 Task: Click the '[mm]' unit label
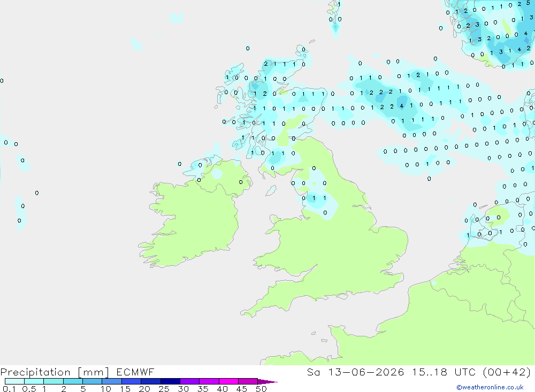pyautogui.click(x=94, y=372)
